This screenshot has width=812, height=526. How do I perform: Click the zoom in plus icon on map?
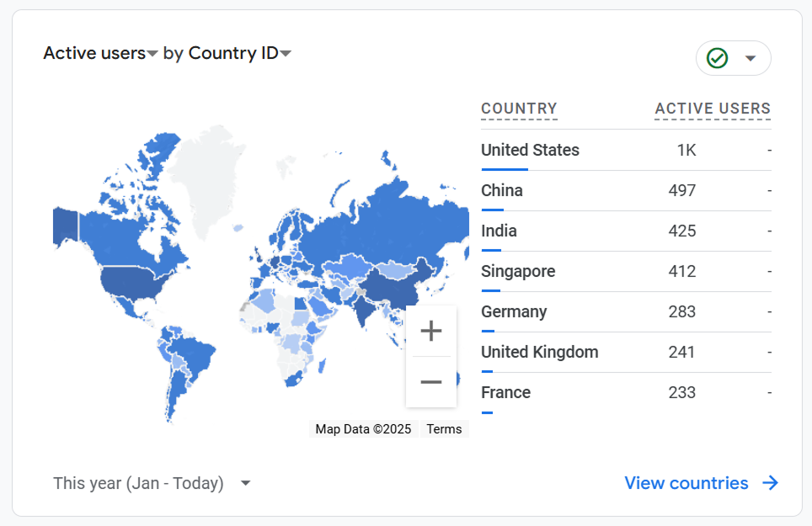pos(431,330)
